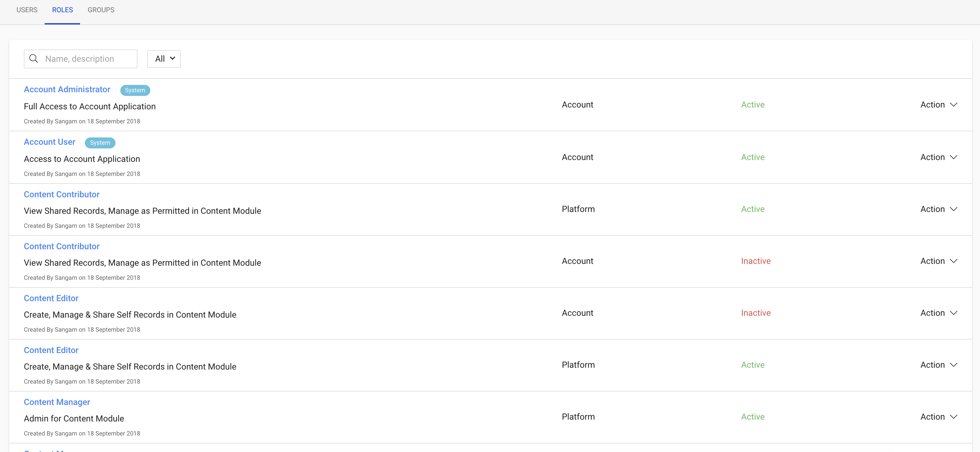Click Inactive status of Content Editor role
This screenshot has height=452, width=980.
tap(755, 313)
